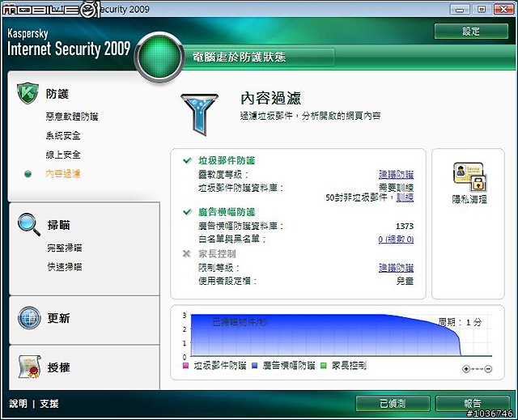Click the green 家長控制 legend swatch
This screenshot has height=420, width=518.
[324, 366]
